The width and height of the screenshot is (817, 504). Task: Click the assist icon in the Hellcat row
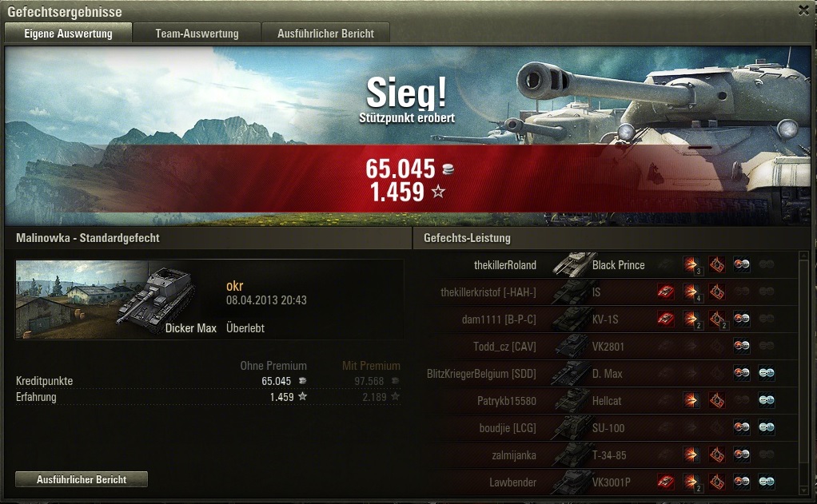pos(767,400)
